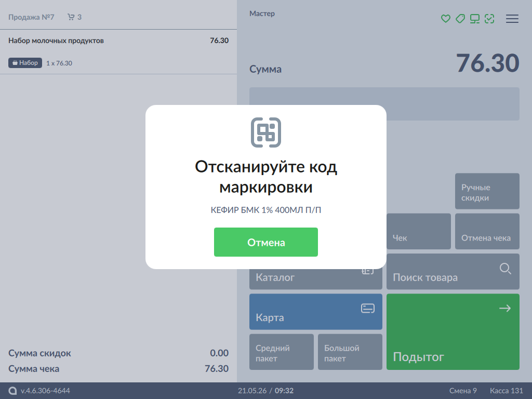Select the Набор молочных продуктов row
The width and height of the screenshot is (532, 399).
118,51
